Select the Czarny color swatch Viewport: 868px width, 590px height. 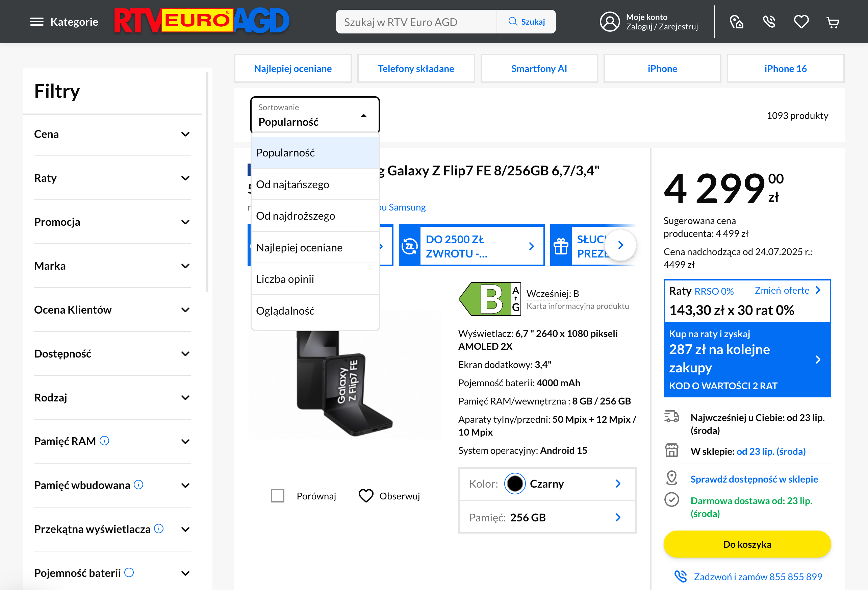click(x=515, y=483)
